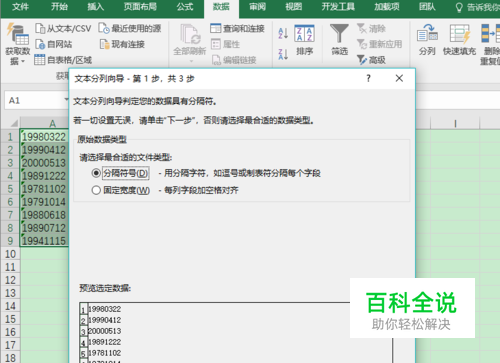Close the 文本分列向导 dialog
Screen dimensions: 500x363
[x=399, y=78]
